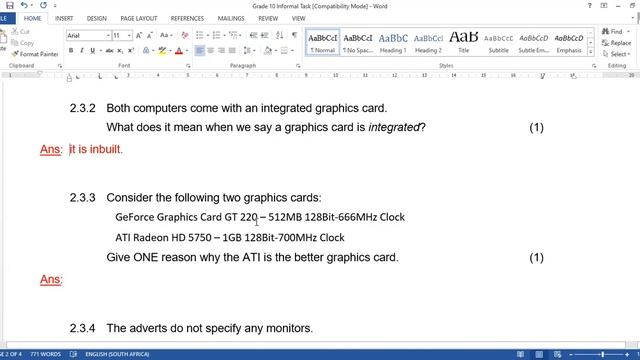Open line spacing dropdown
The height and width of the screenshot is (360, 640).
click(x=248, y=51)
